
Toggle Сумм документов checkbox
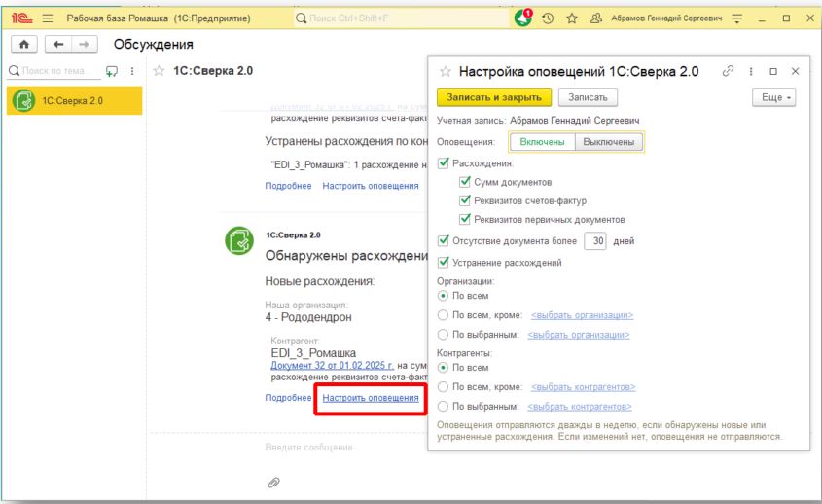[x=465, y=182]
